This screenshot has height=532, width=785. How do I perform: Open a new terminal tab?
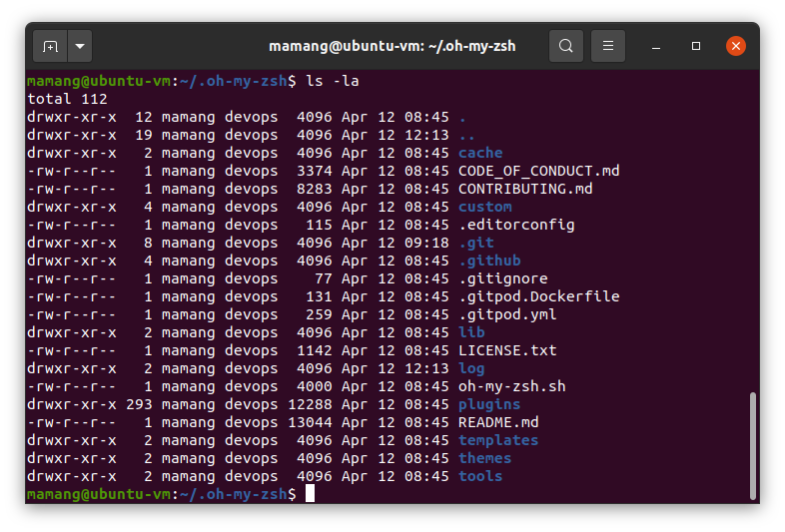click(50, 46)
